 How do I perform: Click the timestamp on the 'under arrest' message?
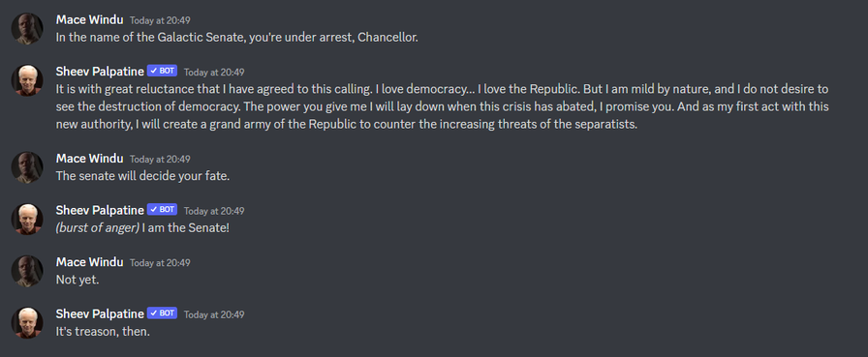pos(160,20)
